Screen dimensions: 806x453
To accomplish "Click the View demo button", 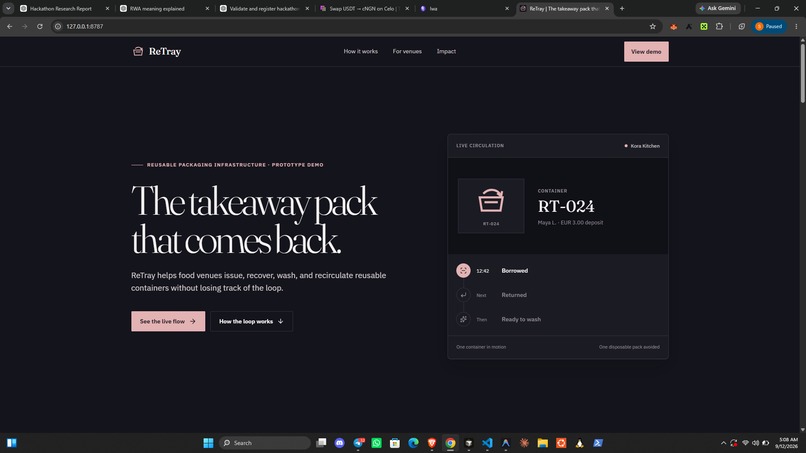I will pyautogui.click(x=646, y=51).
